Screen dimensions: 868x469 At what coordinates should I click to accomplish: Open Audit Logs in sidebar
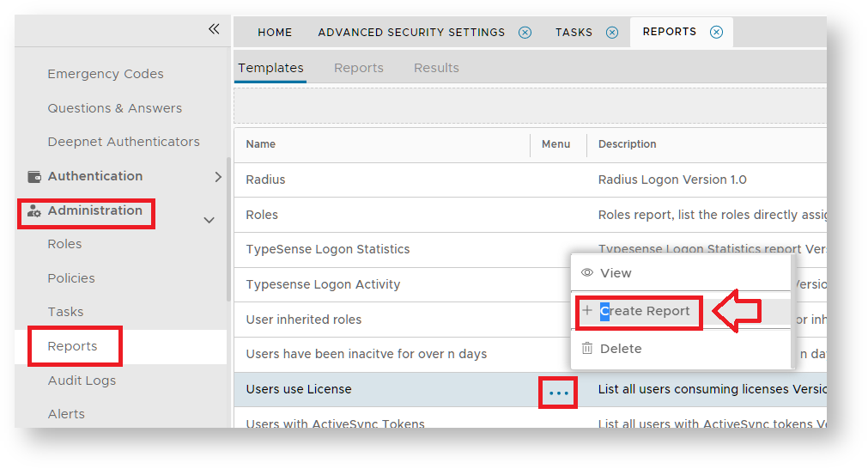82,381
